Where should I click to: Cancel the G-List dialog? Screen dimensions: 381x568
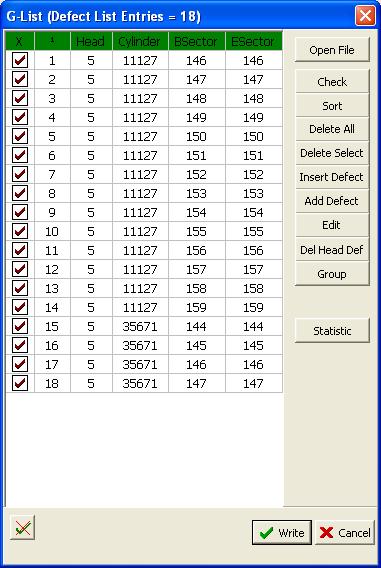(345, 532)
